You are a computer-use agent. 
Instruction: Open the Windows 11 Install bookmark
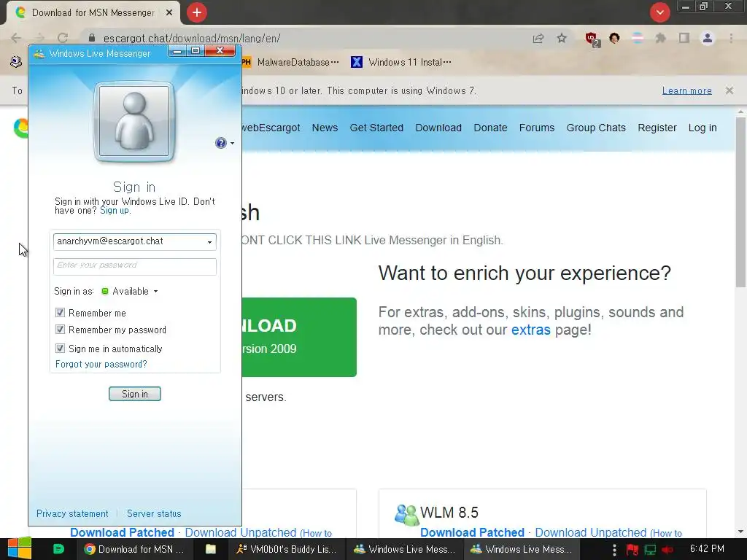[401, 63]
